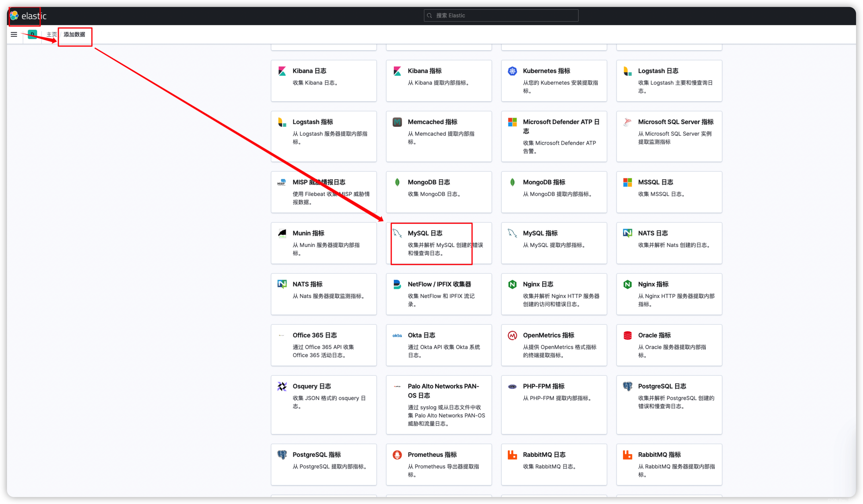Viewport: 863px width, 504px height.
Task: Click the Kubernetes 指标 wheel icon
Action: (x=512, y=71)
